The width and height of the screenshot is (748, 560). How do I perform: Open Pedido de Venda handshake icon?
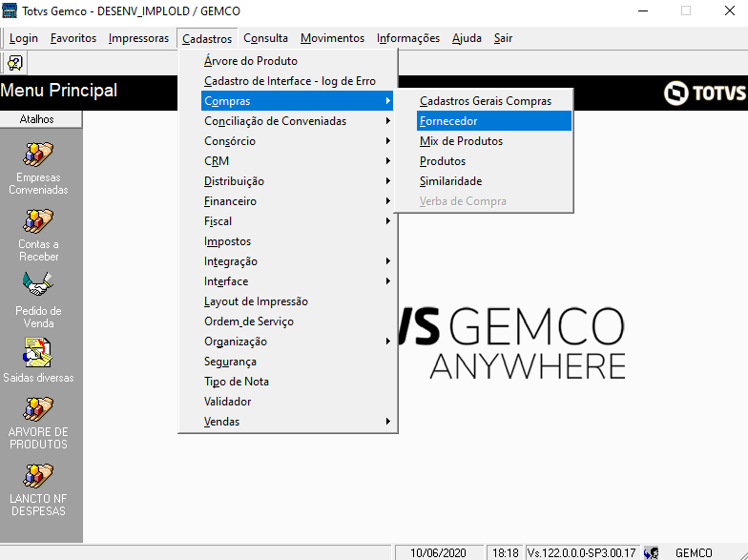tap(38, 284)
